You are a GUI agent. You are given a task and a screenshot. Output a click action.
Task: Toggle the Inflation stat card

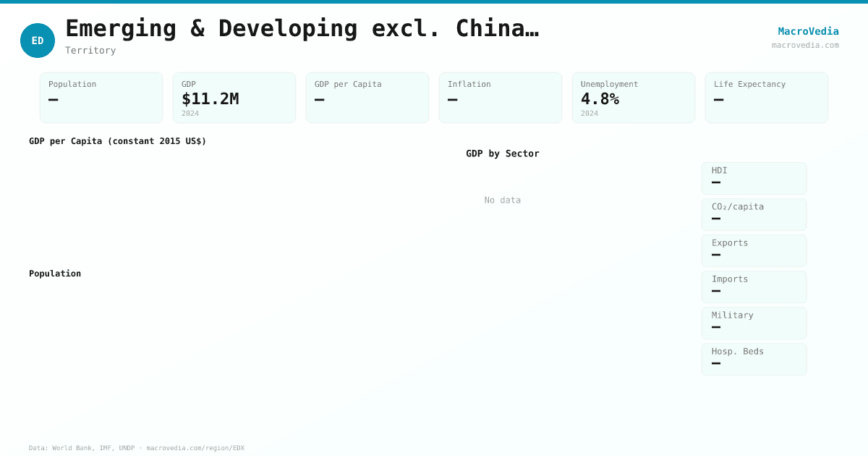point(500,97)
